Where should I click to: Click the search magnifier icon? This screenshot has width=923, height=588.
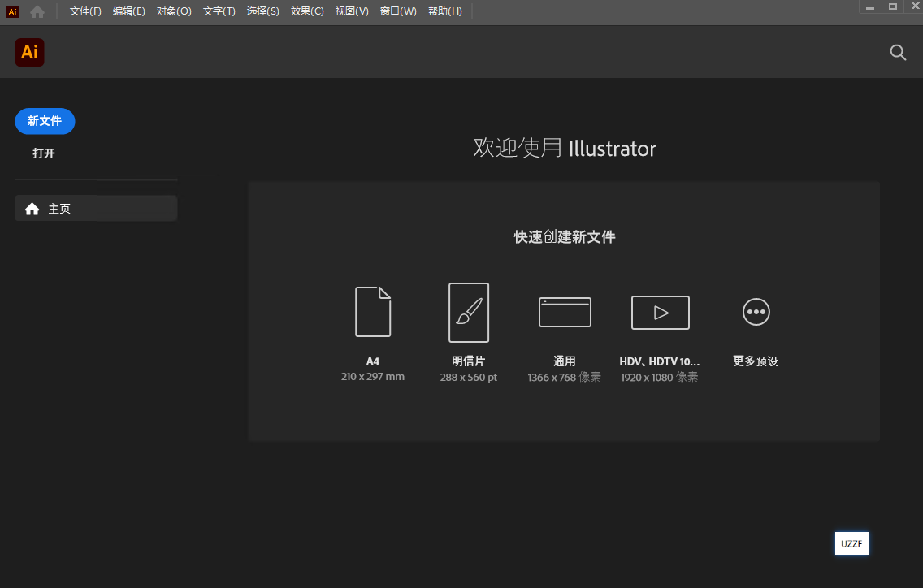click(898, 53)
